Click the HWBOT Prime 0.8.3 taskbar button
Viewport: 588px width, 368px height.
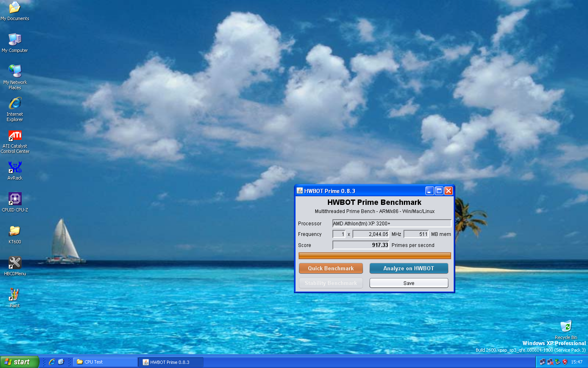[171, 362]
